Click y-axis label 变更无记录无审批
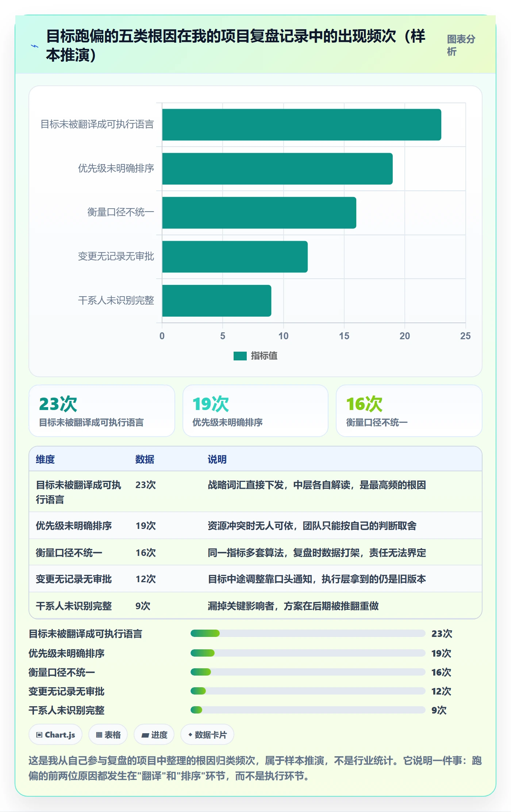Image resolution: width=511 pixels, height=812 pixels. click(x=116, y=256)
